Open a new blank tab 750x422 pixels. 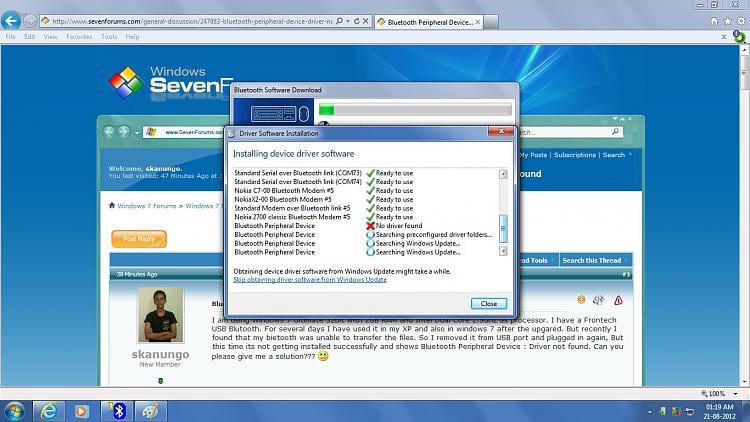tap(491, 22)
